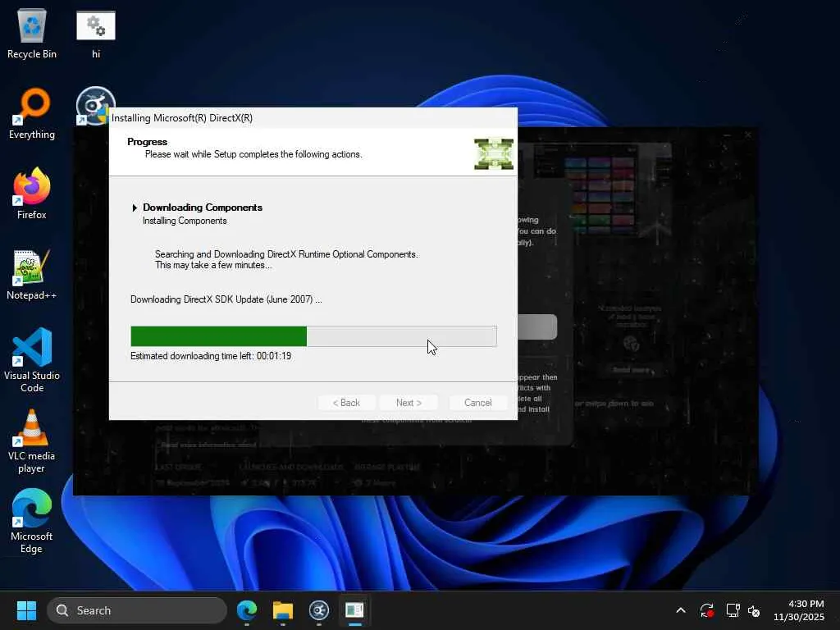Click the desktop shortcut icon behind the DirectX dialog
Image resolution: width=840 pixels, height=630 pixels.
click(x=94, y=105)
